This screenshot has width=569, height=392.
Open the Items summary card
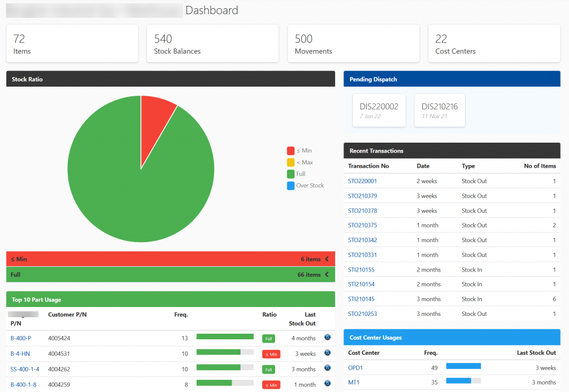click(x=72, y=43)
